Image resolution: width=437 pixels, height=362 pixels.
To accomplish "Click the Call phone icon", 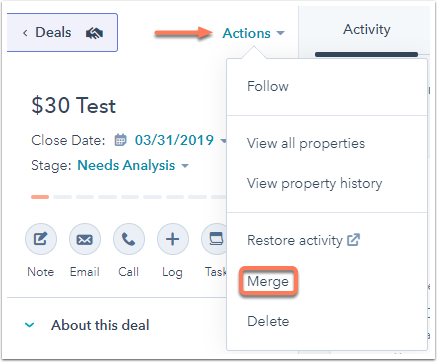I will [x=129, y=239].
